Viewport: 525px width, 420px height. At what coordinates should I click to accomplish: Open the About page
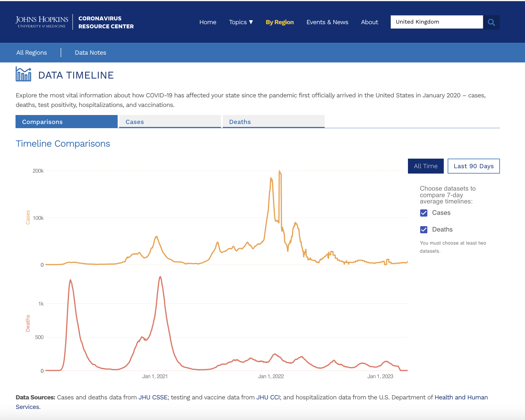(369, 22)
